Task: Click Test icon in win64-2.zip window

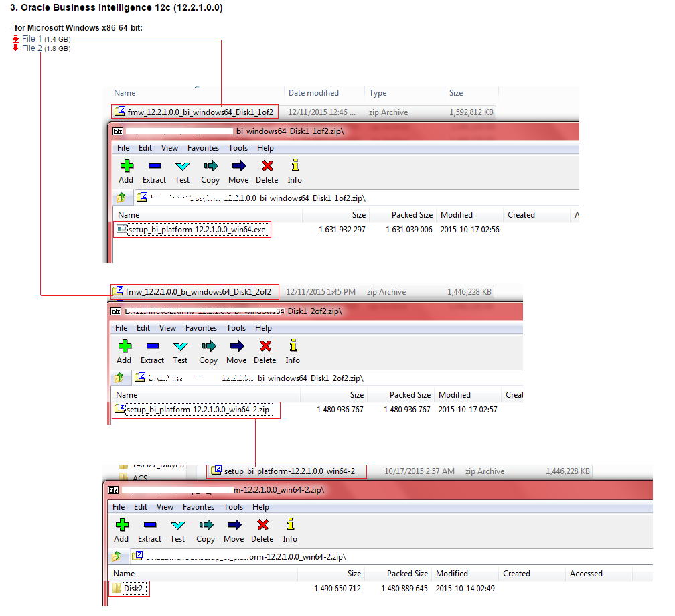Action: pos(178,525)
